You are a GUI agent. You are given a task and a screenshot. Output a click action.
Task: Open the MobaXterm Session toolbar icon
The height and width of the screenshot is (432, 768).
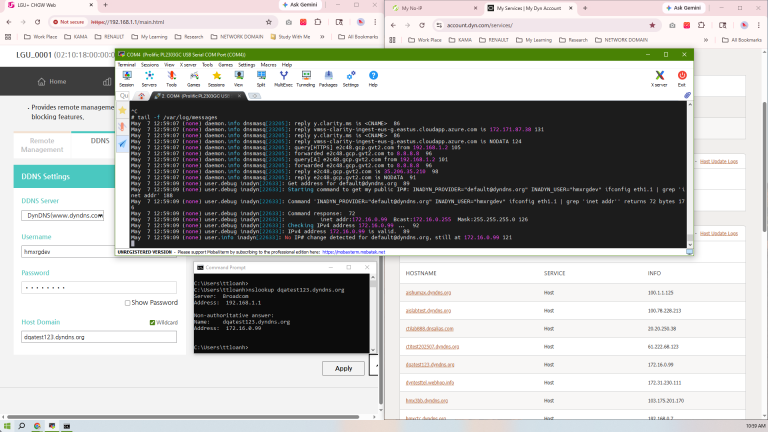tap(126, 78)
